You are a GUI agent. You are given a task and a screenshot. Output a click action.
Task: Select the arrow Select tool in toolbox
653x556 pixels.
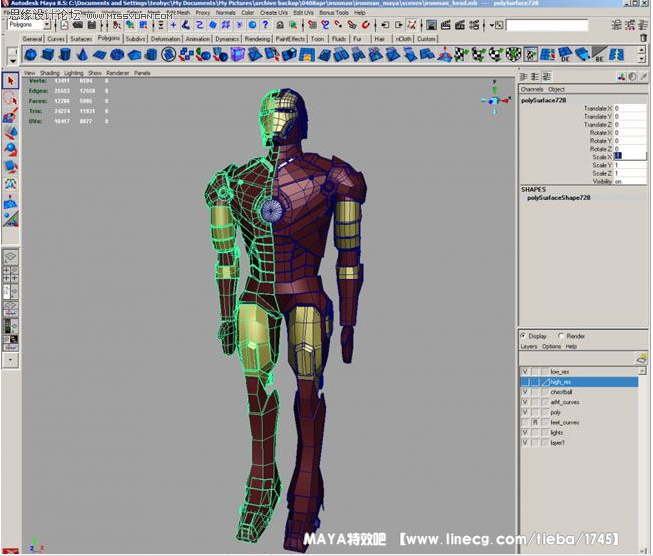coord(10,80)
